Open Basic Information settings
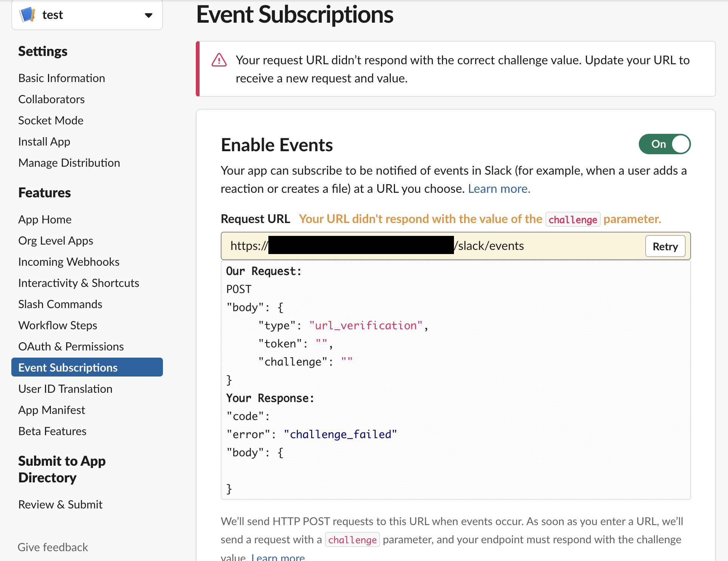Viewport: 728px width, 561px height. [x=61, y=78]
